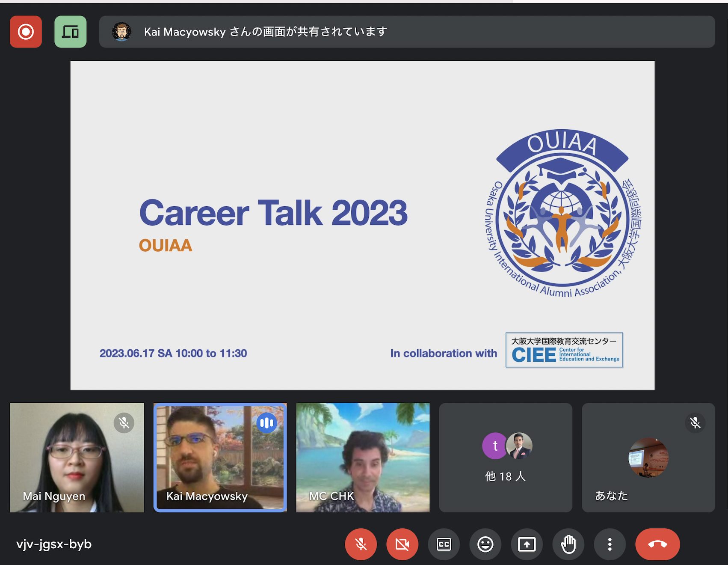Viewport: 728px width, 565px height.
Task: Open the three-dot more options menu
Action: coord(610,544)
